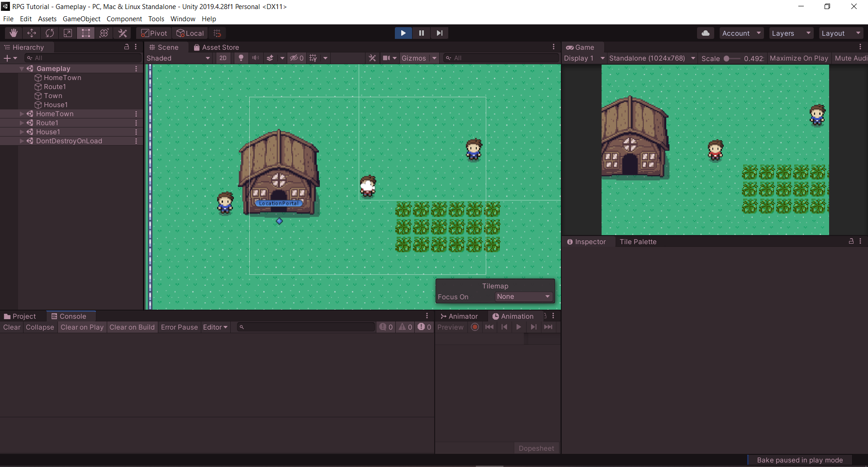Toggle Local handle rotation

point(190,33)
